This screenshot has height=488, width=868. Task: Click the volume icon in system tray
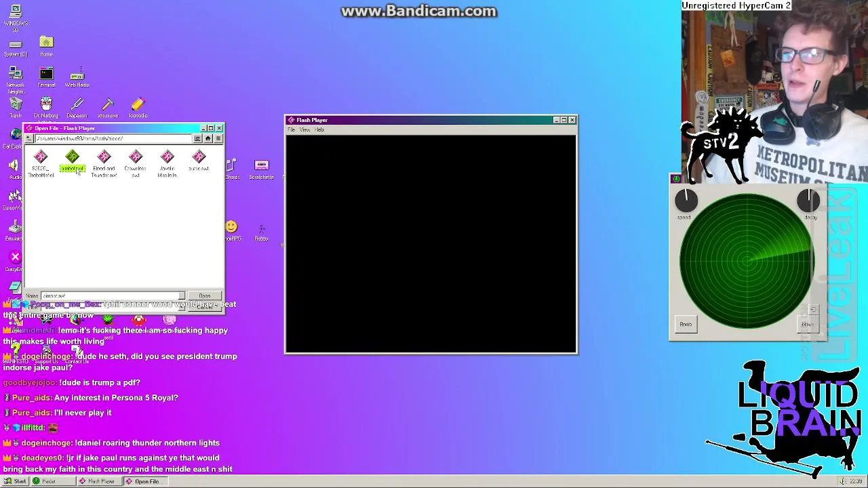tap(842, 481)
